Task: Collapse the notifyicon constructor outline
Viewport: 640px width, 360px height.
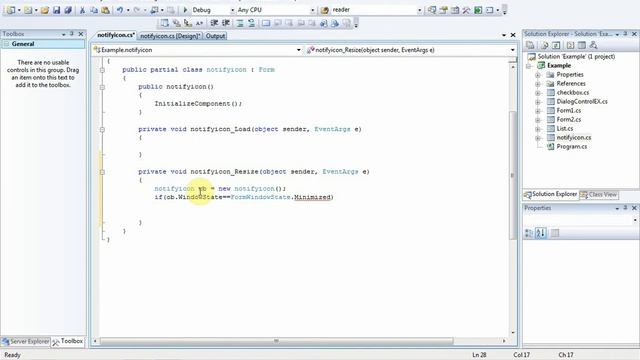Action: (102, 87)
